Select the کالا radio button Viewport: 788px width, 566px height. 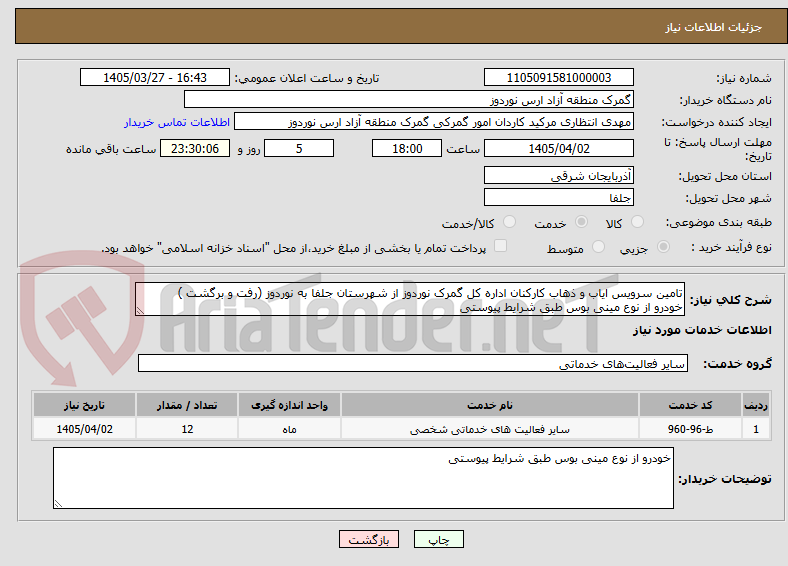click(x=637, y=222)
